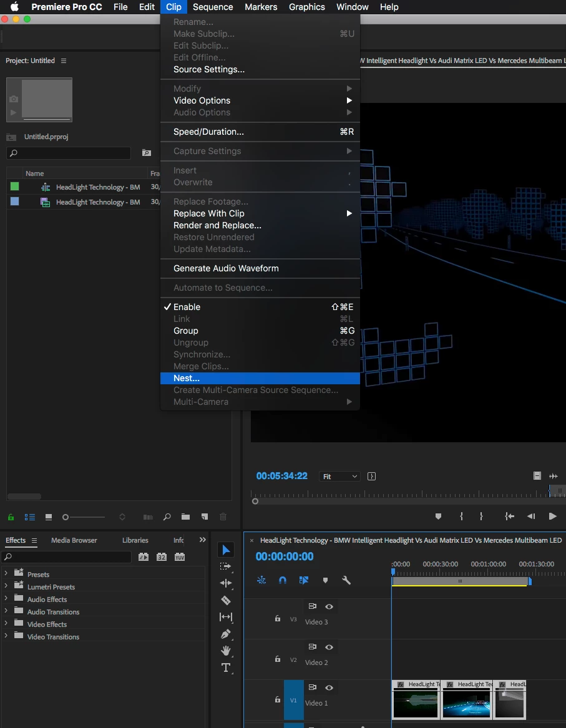
Task: Click the nest sequences insert icon
Action: point(261,580)
